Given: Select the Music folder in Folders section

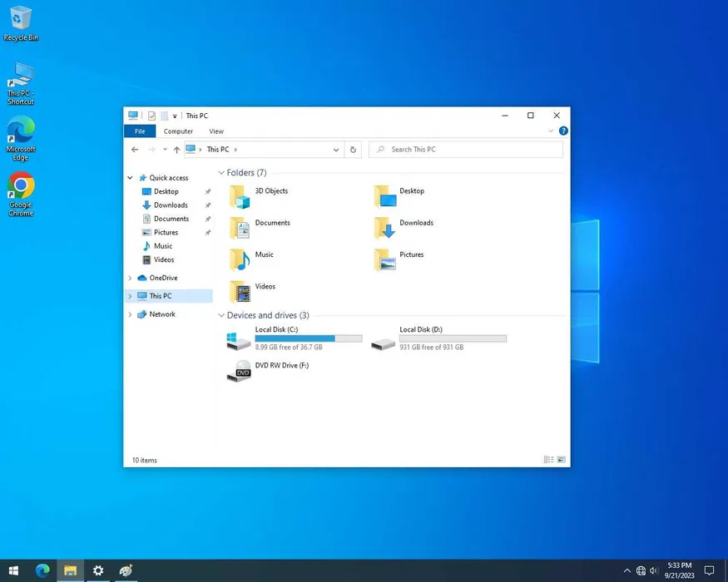Looking at the screenshot, I should click(251, 260).
